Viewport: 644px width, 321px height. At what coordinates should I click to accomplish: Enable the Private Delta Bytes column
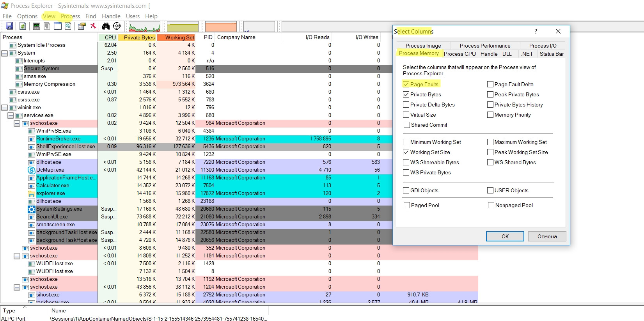coord(406,105)
